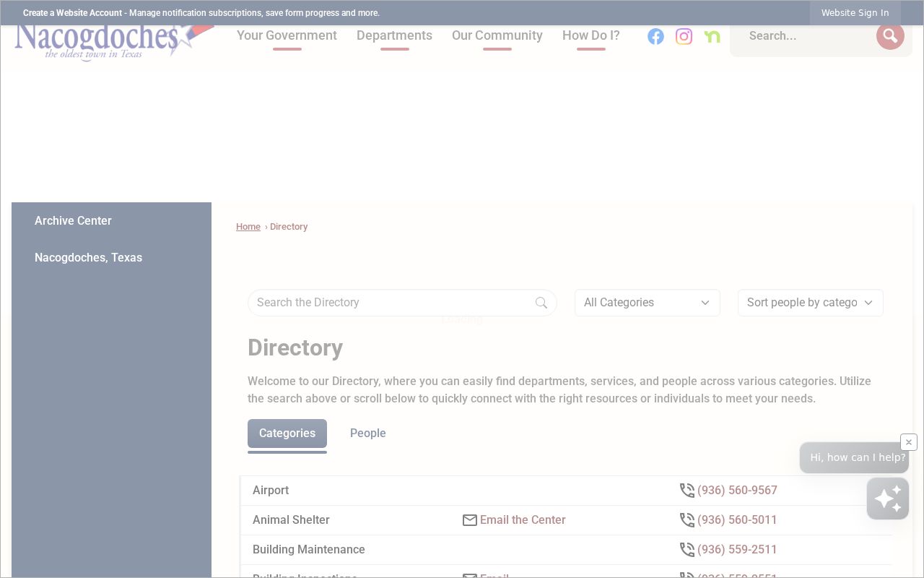924x578 pixels.
Task: Click the phone icon in Building Maintenance row
Action: [687, 550]
